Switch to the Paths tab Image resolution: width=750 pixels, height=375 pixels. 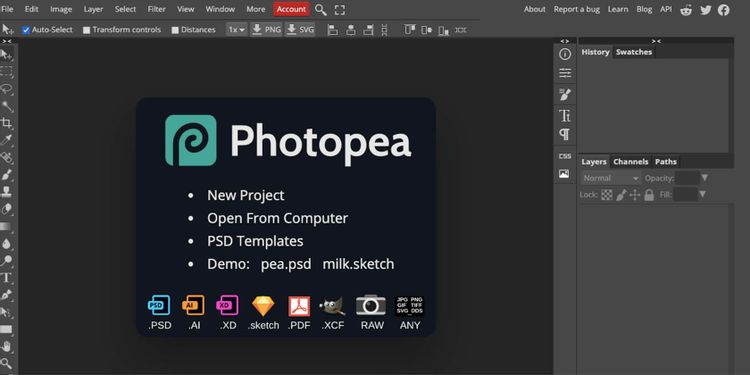666,162
